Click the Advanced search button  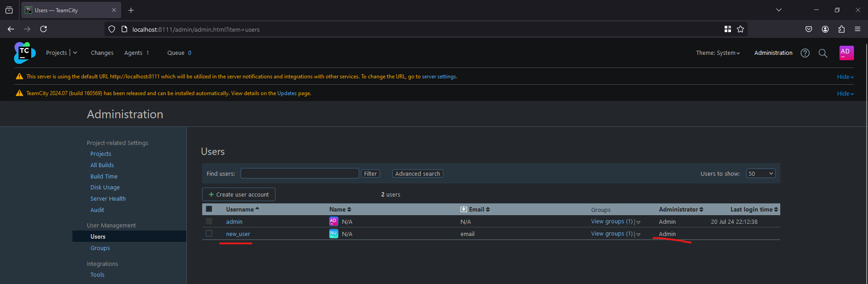[417, 173]
